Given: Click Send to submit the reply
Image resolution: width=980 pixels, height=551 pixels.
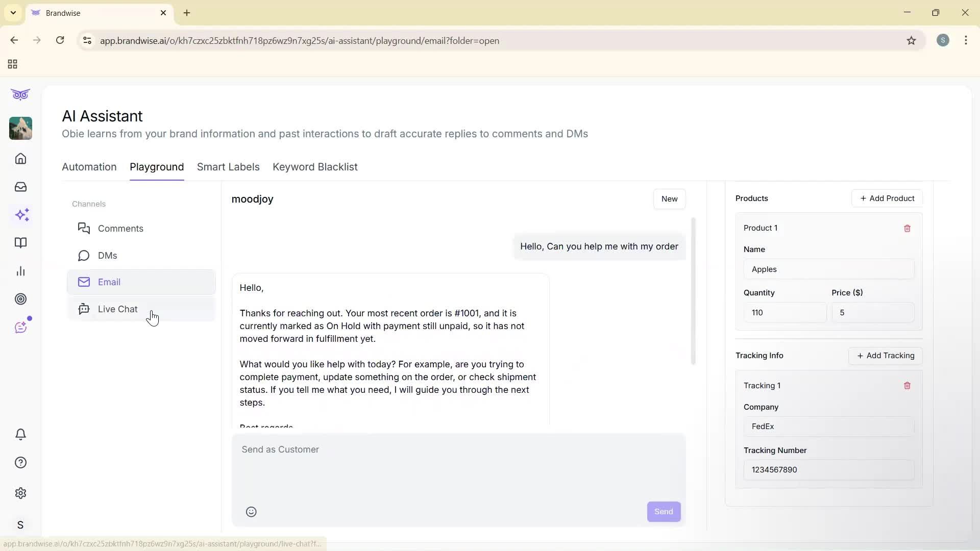Looking at the screenshot, I should click(x=663, y=511).
